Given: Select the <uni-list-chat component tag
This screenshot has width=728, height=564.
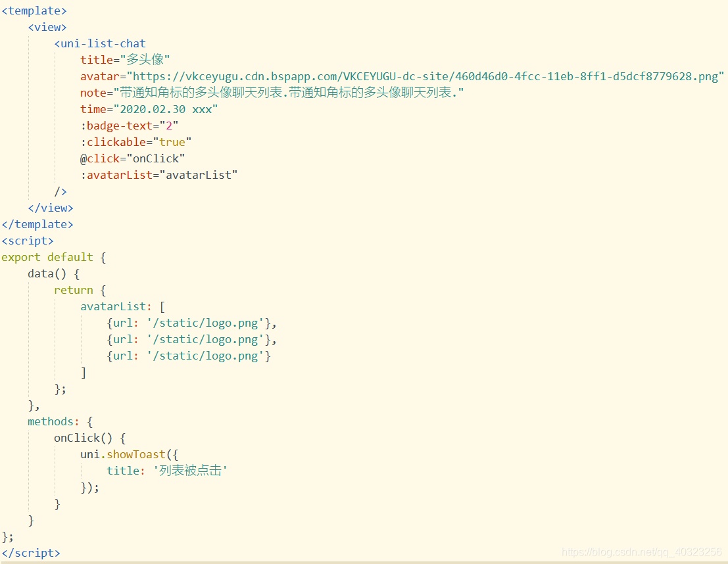Looking at the screenshot, I should (100, 43).
